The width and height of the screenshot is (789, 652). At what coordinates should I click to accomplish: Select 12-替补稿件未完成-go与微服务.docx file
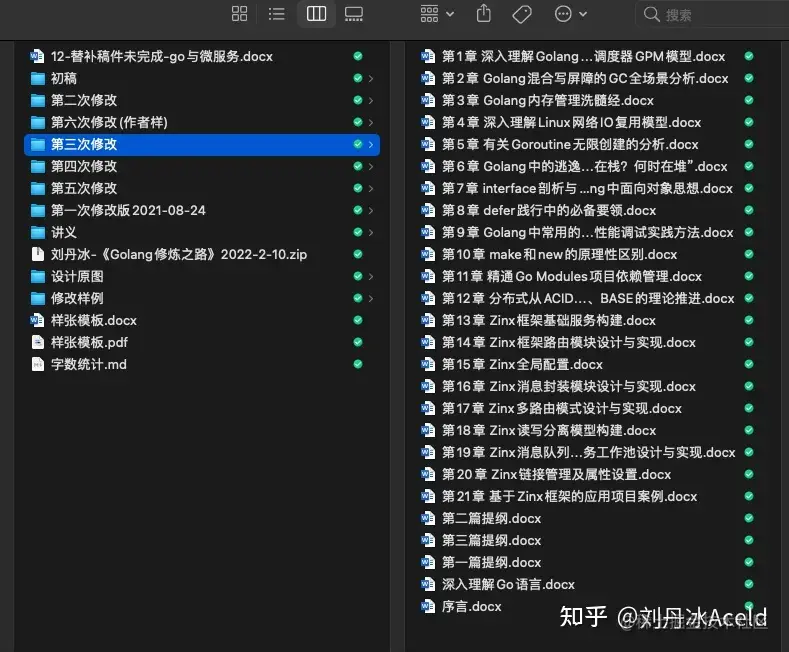202,56
